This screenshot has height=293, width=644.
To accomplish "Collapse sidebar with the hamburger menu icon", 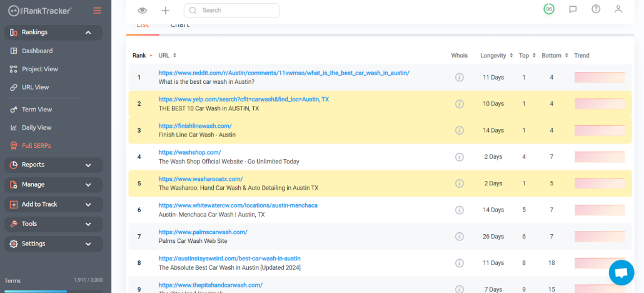I will click(97, 11).
